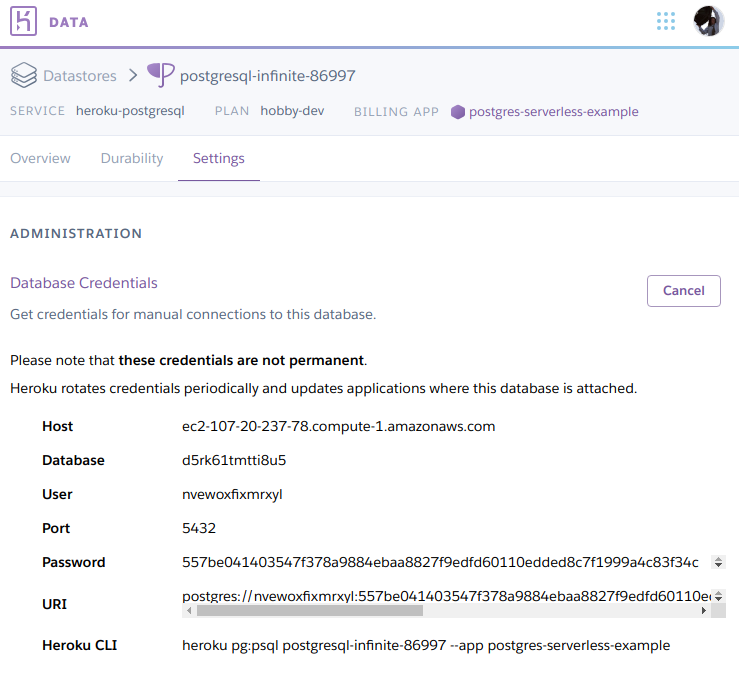Click the Host label

[57, 427]
